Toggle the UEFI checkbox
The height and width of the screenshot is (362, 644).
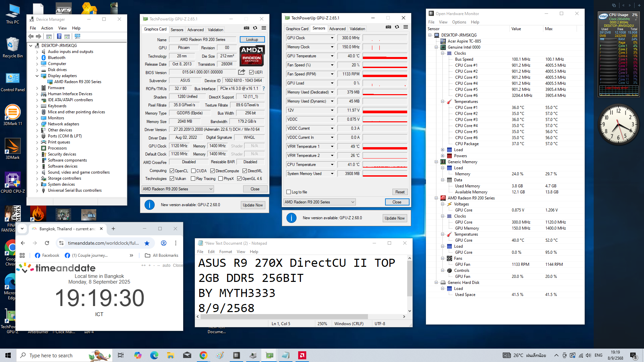(251, 72)
